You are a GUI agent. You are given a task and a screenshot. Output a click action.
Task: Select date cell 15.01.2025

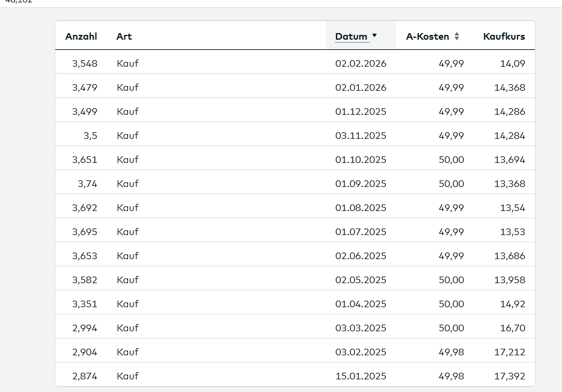tap(361, 376)
